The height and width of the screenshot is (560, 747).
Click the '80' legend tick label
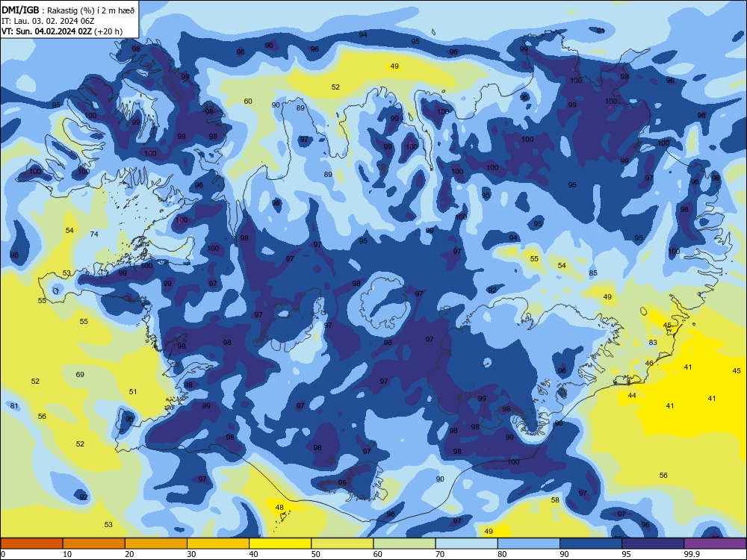[502, 554]
